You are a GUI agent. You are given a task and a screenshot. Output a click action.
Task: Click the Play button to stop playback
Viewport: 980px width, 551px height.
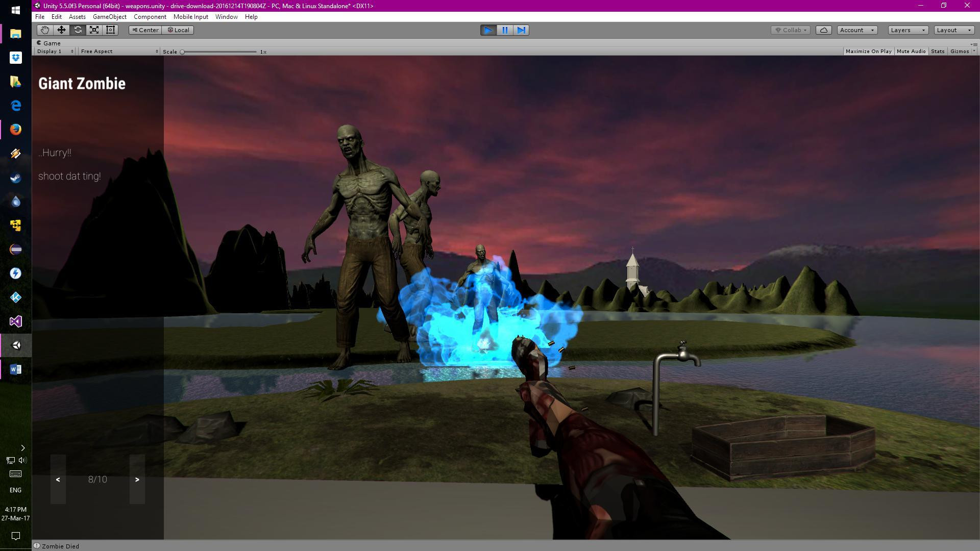(488, 30)
